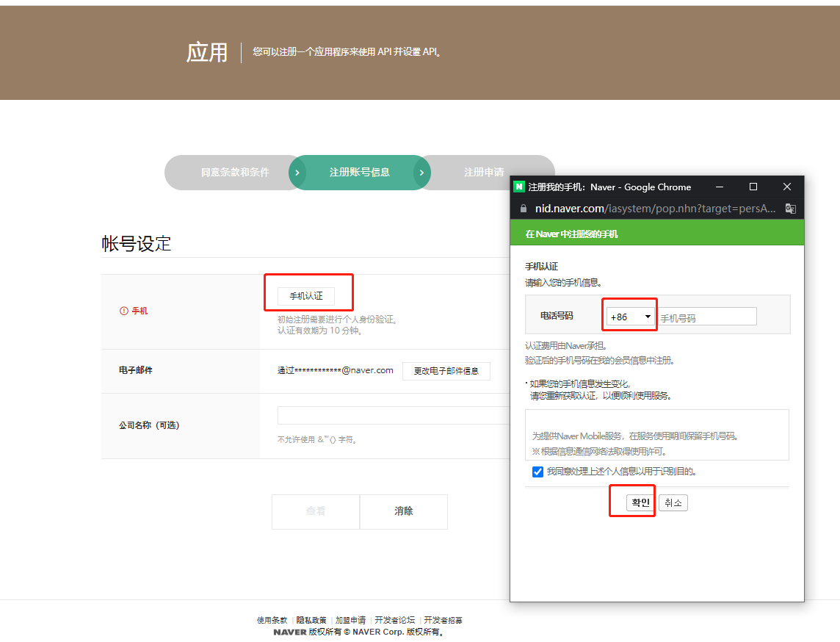Toggle the personal information consent checkbox
The width and height of the screenshot is (840, 642).
[538, 472]
